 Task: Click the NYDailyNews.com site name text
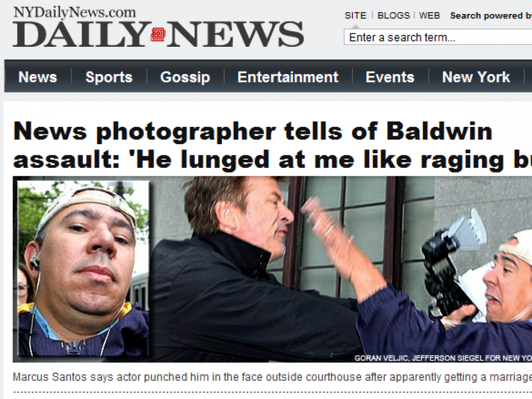[75, 12]
